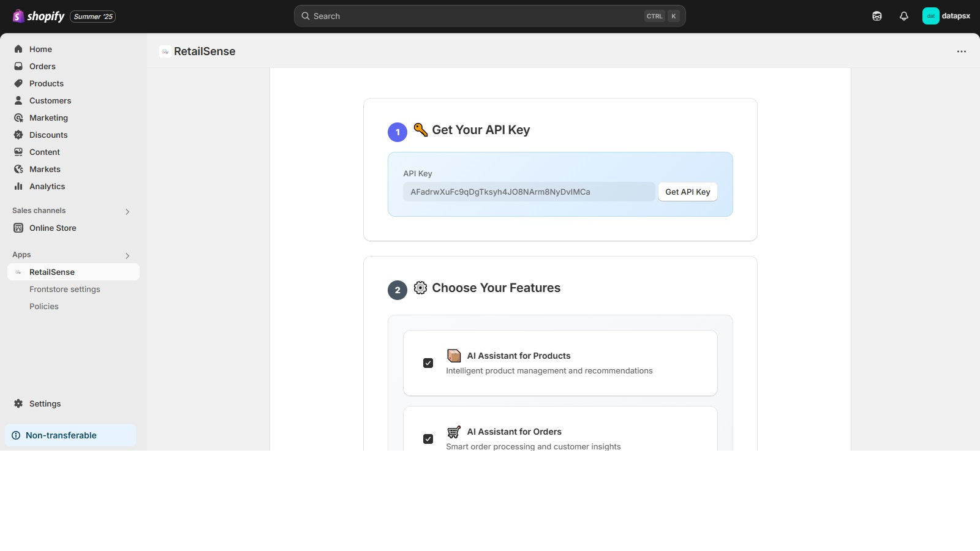Select the Analytics menu item
The image size is (980, 551).
point(73,186)
